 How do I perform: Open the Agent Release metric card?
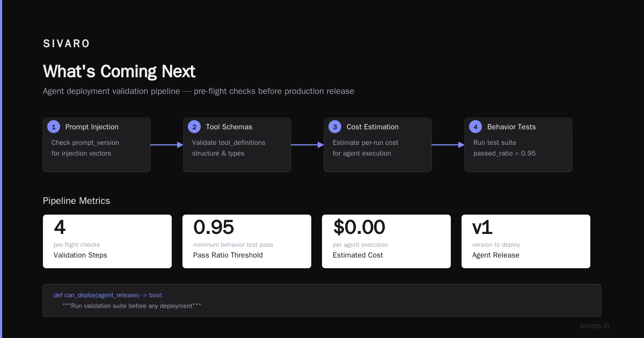click(x=526, y=241)
